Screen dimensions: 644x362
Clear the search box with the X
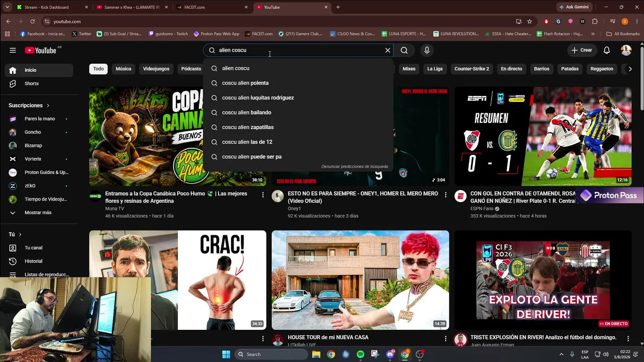pos(387,50)
